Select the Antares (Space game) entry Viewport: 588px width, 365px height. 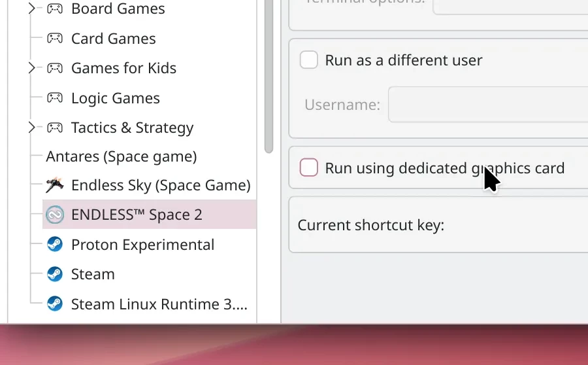121,156
